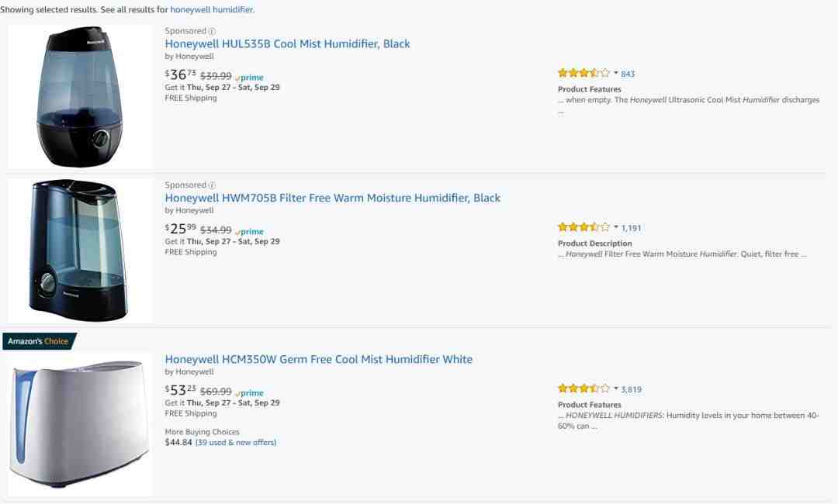Click the 39 used & new offers link

pyautogui.click(x=236, y=443)
